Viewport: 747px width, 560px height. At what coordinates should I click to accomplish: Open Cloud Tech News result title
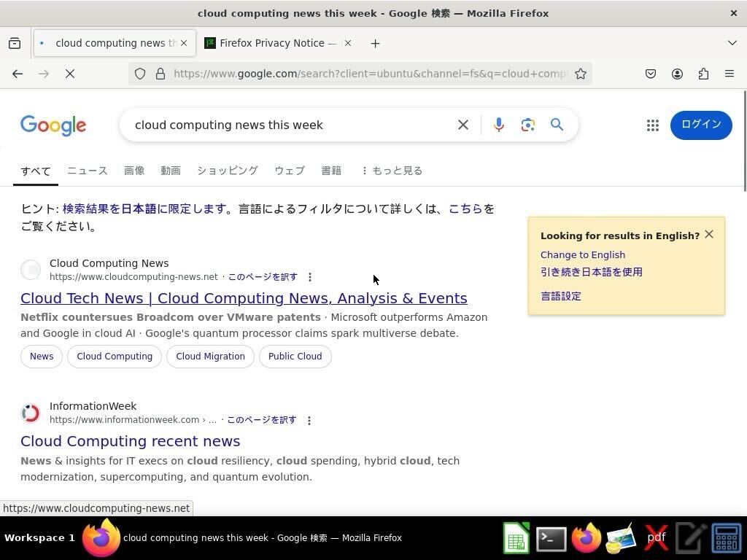point(244,298)
